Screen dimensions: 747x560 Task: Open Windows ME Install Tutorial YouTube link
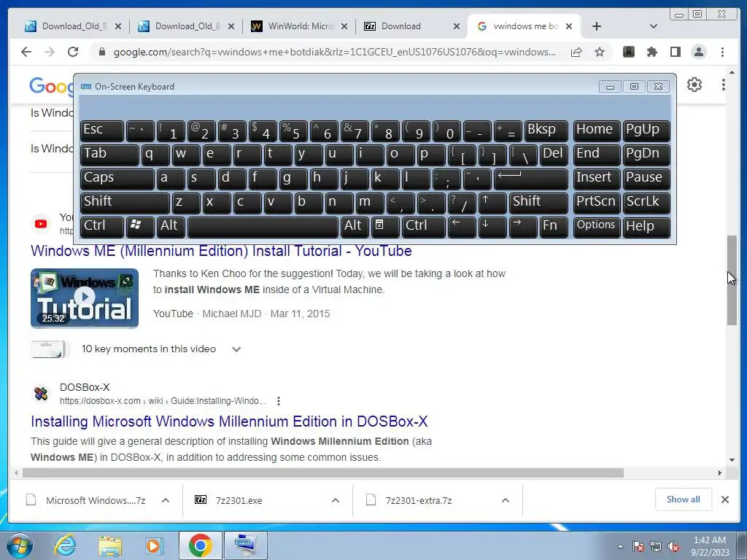point(221,251)
